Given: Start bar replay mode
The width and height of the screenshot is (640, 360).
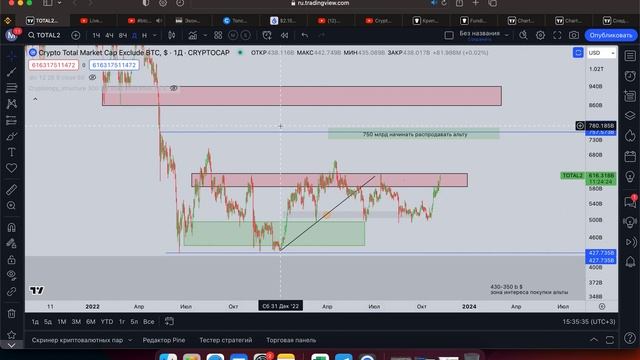Looking at the screenshot, I should (284, 36).
